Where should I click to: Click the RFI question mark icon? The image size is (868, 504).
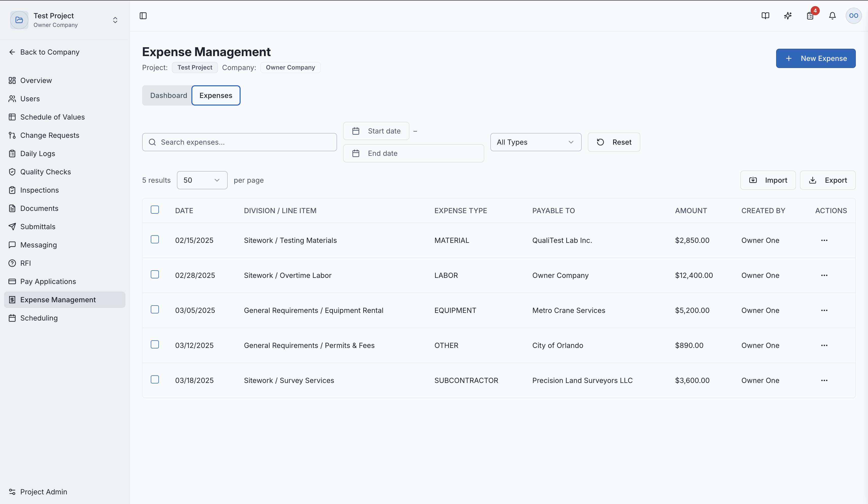point(12,263)
